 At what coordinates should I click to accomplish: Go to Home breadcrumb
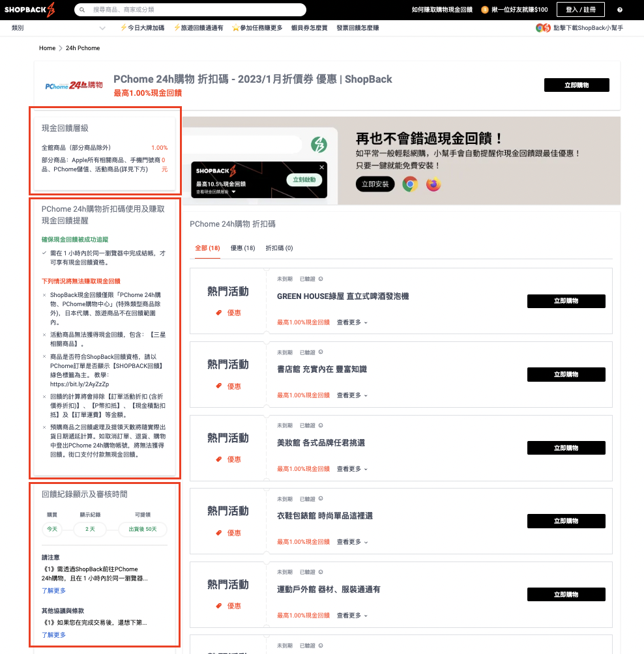point(47,48)
